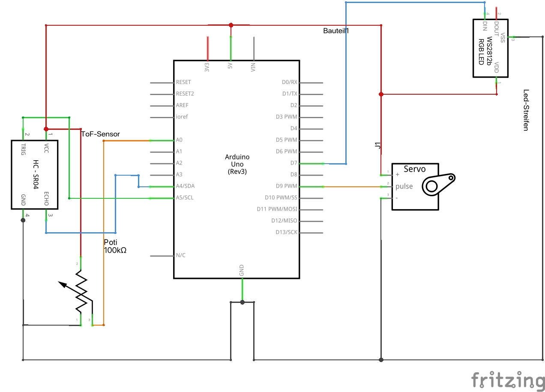Select the D5 PWM pin label
This screenshot has height=392, width=545.
click(x=287, y=140)
